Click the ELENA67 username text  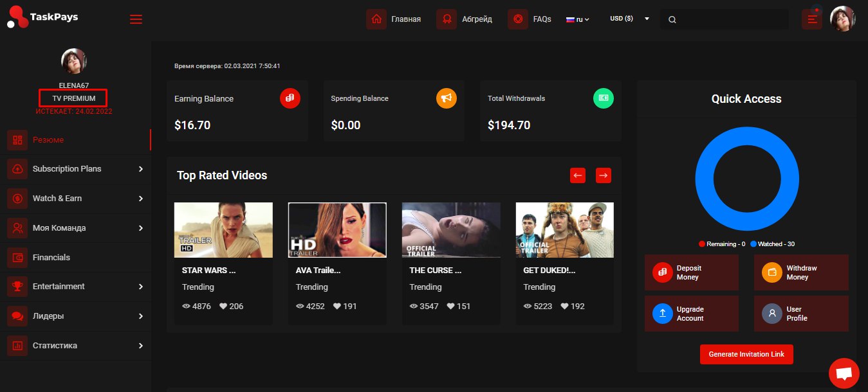coord(74,85)
